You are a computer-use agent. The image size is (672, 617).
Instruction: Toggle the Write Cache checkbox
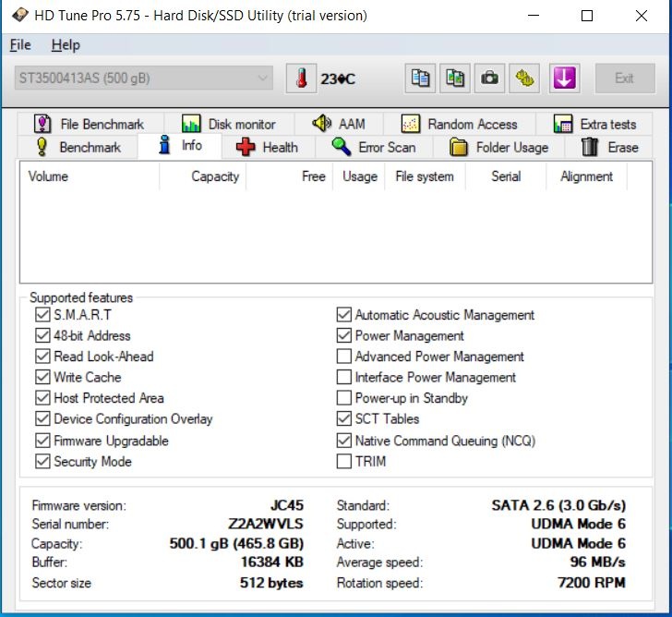(42, 377)
